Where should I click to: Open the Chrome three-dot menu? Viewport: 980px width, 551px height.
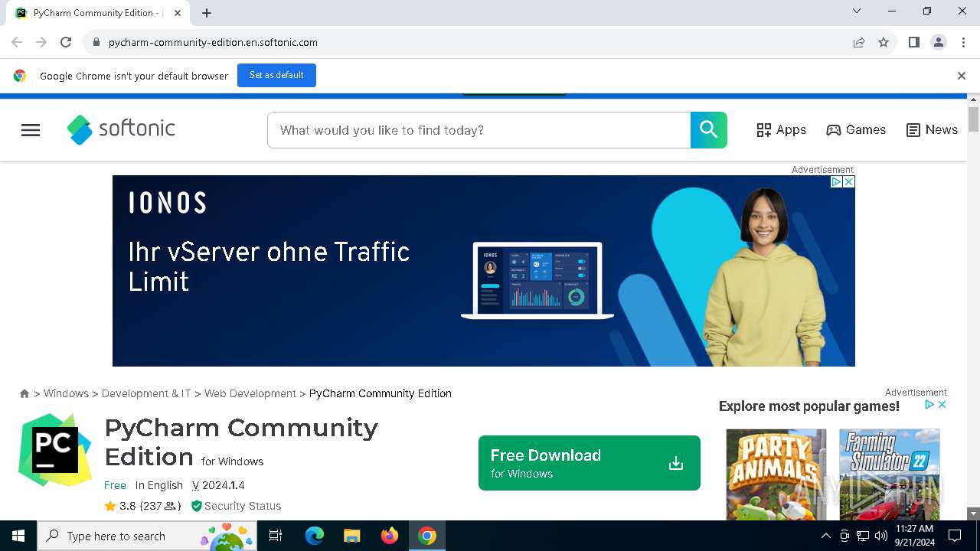point(963,42)
